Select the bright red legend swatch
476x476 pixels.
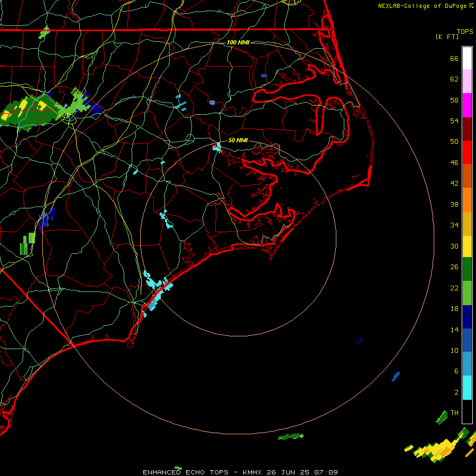point(467,152)
